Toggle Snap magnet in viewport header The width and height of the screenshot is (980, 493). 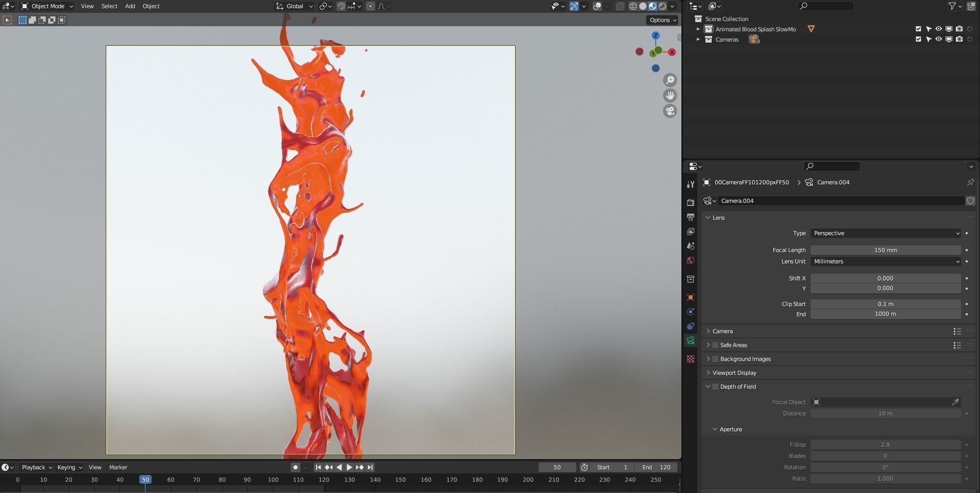[x=341, y=6]
